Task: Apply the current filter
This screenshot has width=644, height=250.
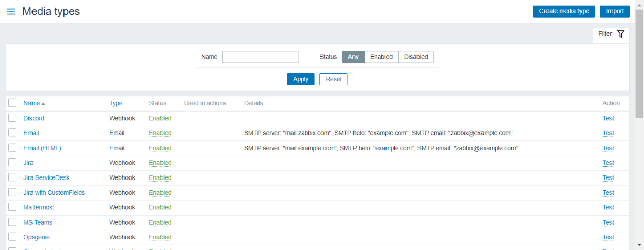Action: [x=301, y=79]
